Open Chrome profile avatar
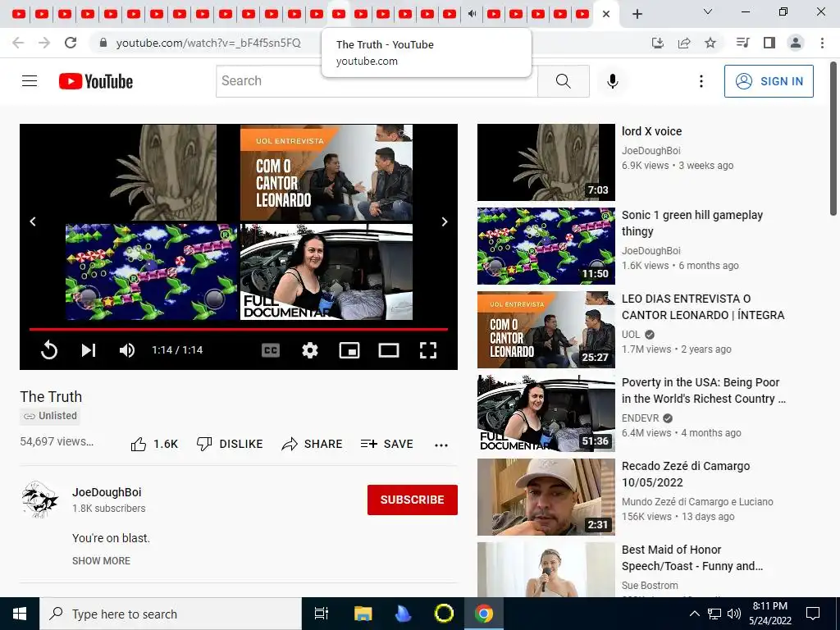 (796, 43)
